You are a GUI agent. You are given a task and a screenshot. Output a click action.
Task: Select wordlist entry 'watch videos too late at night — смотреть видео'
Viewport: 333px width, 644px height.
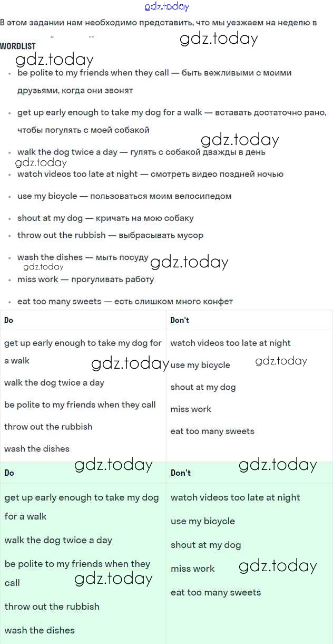click(150, 174)
